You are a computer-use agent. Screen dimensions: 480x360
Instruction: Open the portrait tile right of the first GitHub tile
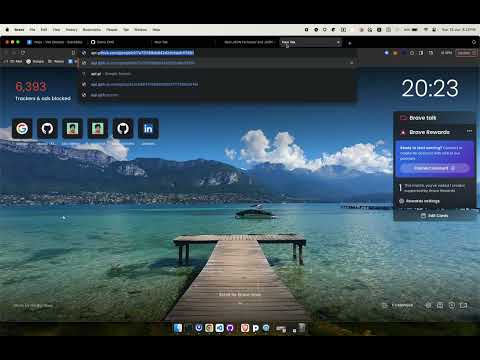72,128
